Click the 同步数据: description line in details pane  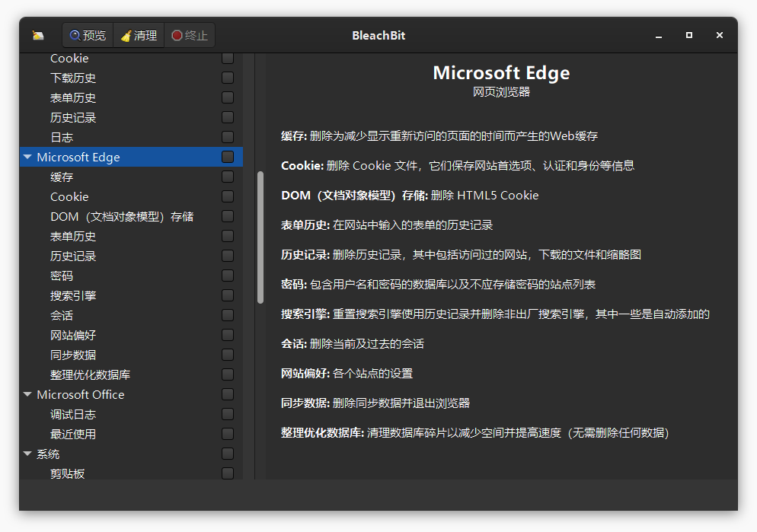pos(375,403)
